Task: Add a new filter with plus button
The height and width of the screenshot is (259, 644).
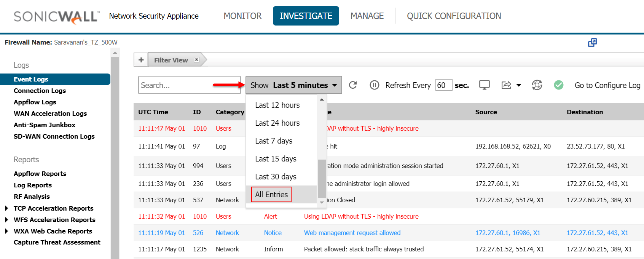Action: (x=141, y=60)
